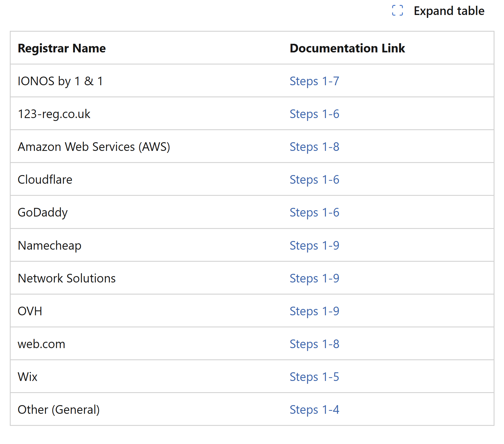Open Steps 1-8 link for Amazon Web Services

coord(314,147)
